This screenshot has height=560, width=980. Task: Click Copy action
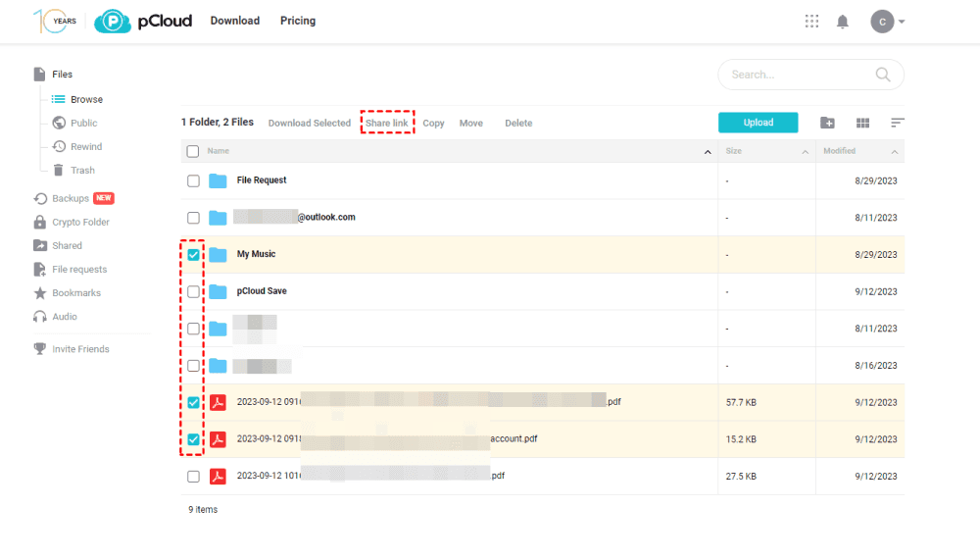tap(433, 124)
